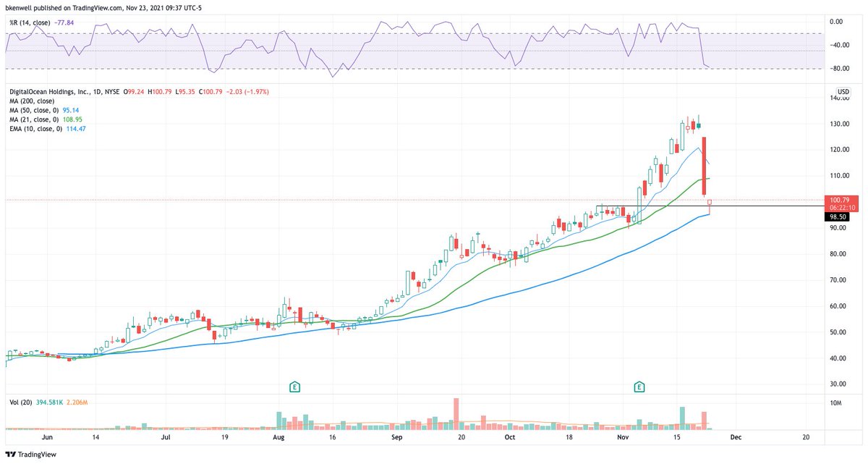
Task: Click the August earnings 'E' marker
Action: point(295,387)
